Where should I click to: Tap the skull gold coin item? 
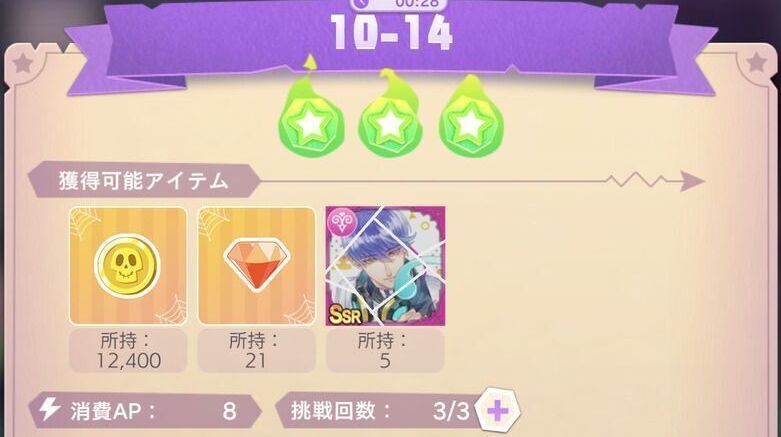pos(128,266)
